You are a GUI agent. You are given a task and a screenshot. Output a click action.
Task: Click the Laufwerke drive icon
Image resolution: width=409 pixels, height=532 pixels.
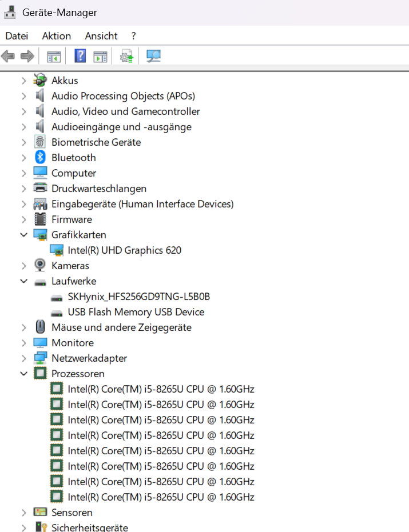click(x=40, y=283)
